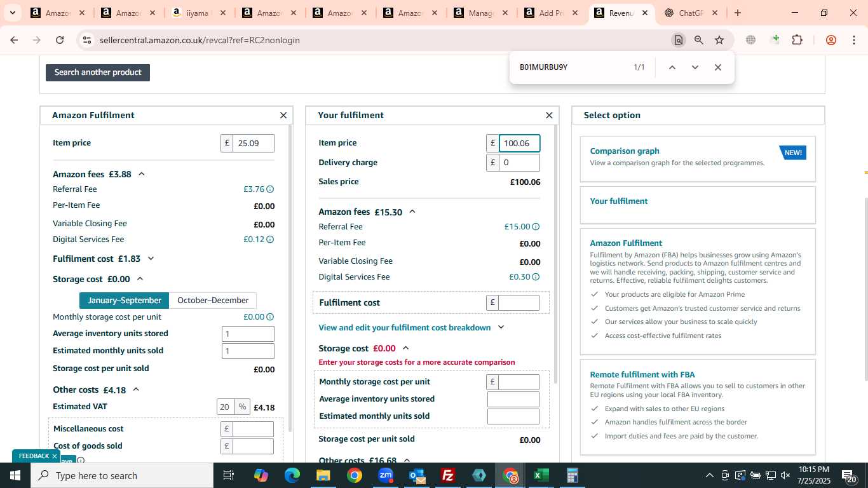The height and width of the screenshot is (488, 868).
Task: Collapse Storage cost section in Amazon Fulfilment
Action: (140, 279)
